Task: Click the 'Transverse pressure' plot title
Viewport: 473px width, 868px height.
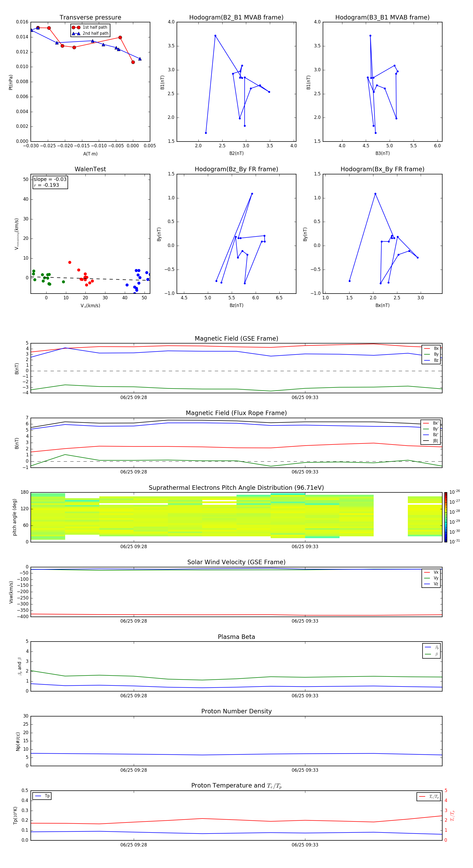Action: (90, 18)
